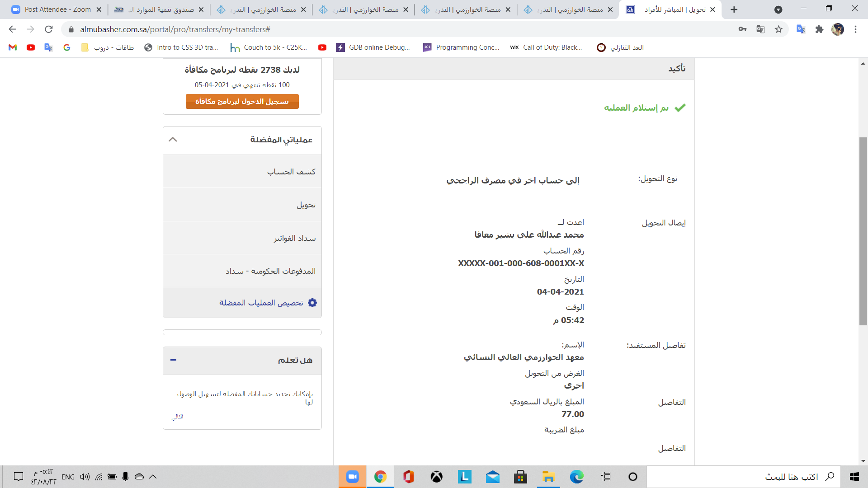Screen dimensions: 868x488
Task: Click the bookmark star icon in address bar
Action: (x=778, y=29)
